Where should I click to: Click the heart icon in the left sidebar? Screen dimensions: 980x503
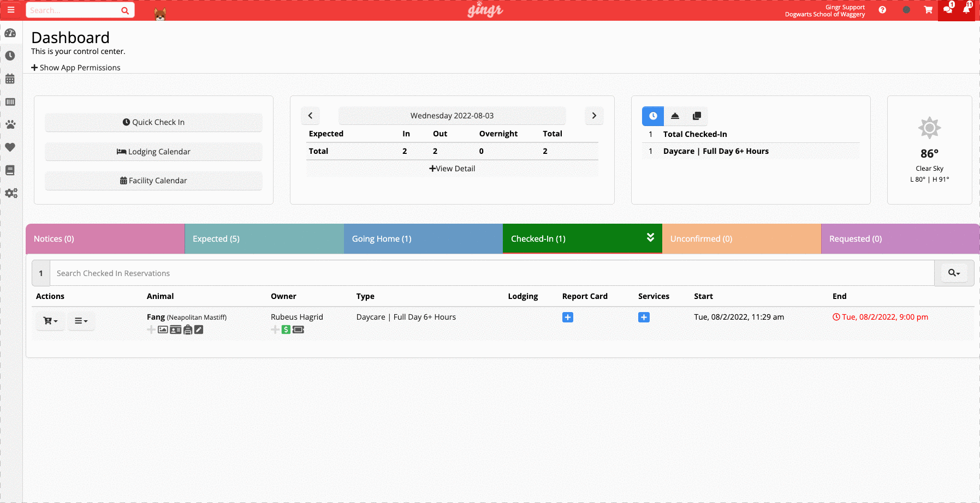[x=10, y=147]
